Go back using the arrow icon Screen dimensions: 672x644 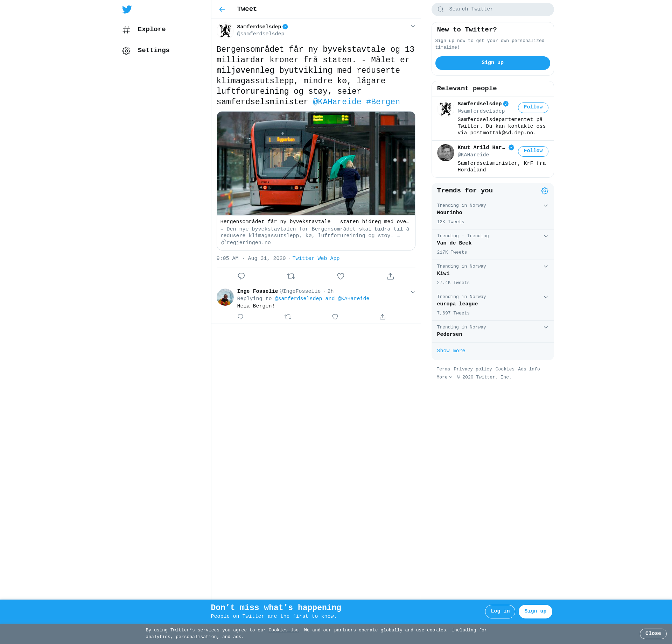[x=222, y=9]
